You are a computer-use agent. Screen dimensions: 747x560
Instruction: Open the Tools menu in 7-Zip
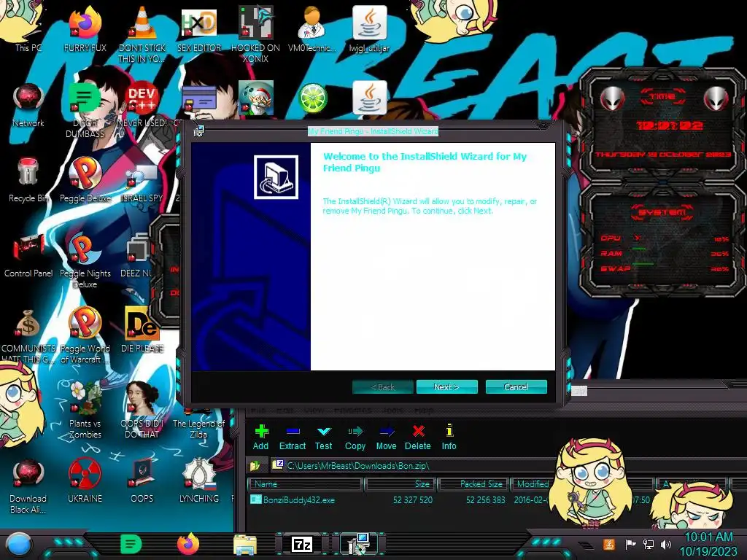392,411
